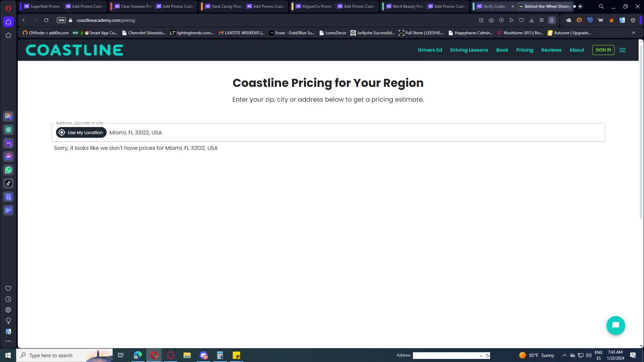Open the sidebar home start page icon
644x362 pixels.
click(8, 22)
